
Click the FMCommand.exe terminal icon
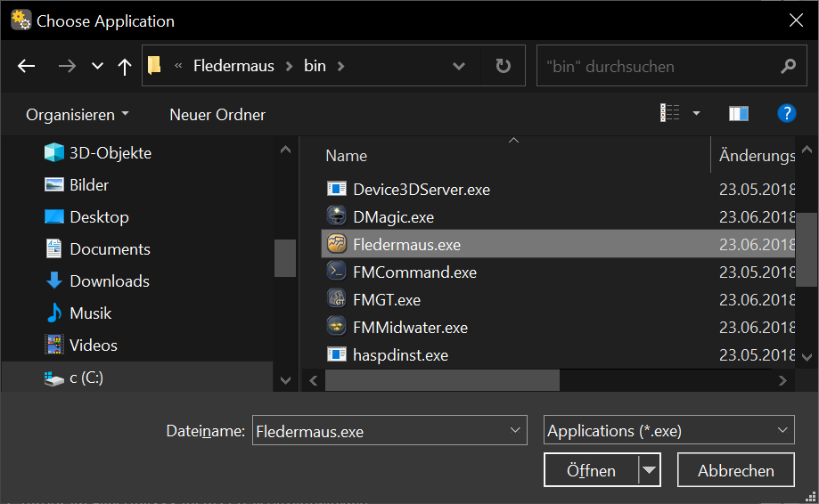pyautogui.click(x=336, y=271)
